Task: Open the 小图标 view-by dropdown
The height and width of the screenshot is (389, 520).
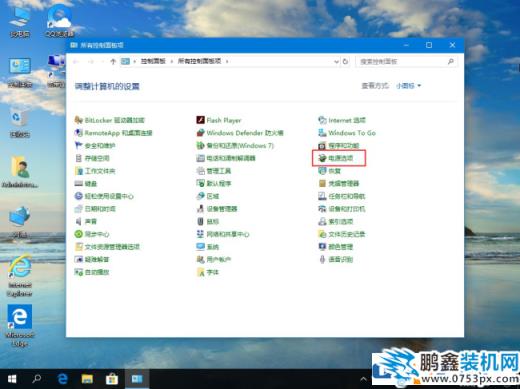Action: (x=408, y=86)
